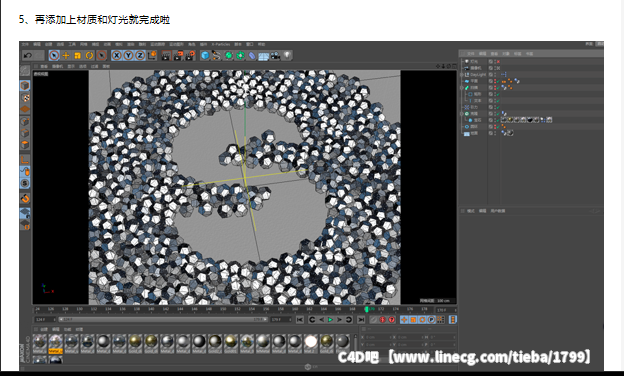Open the coordinate system icon beside the Z lock
624x376 pixels.
152,56
